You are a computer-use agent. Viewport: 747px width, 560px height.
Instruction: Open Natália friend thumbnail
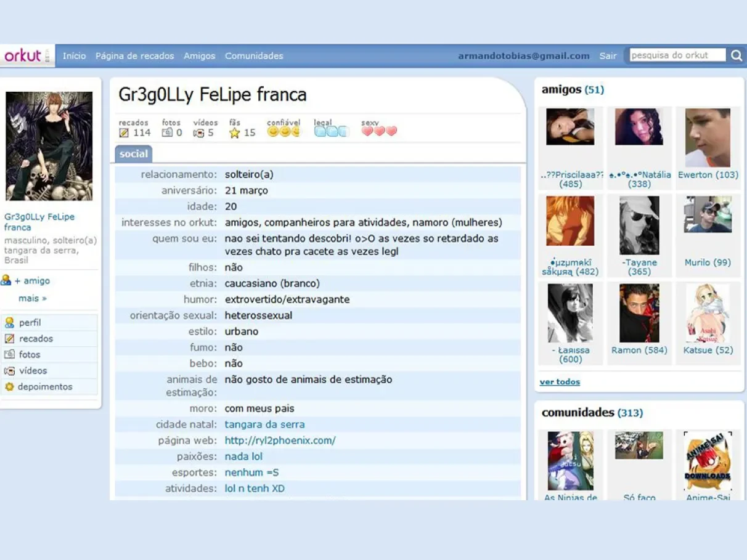click(639, 127)
